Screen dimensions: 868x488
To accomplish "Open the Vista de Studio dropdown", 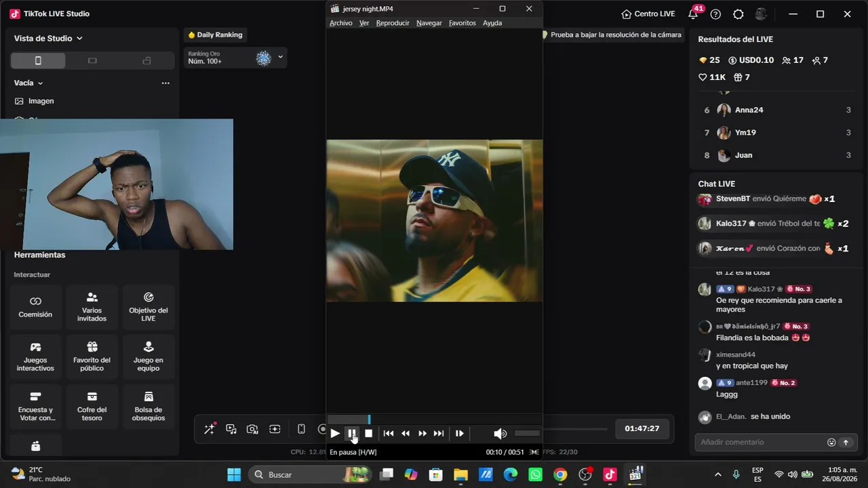I will tap(48, 39).
